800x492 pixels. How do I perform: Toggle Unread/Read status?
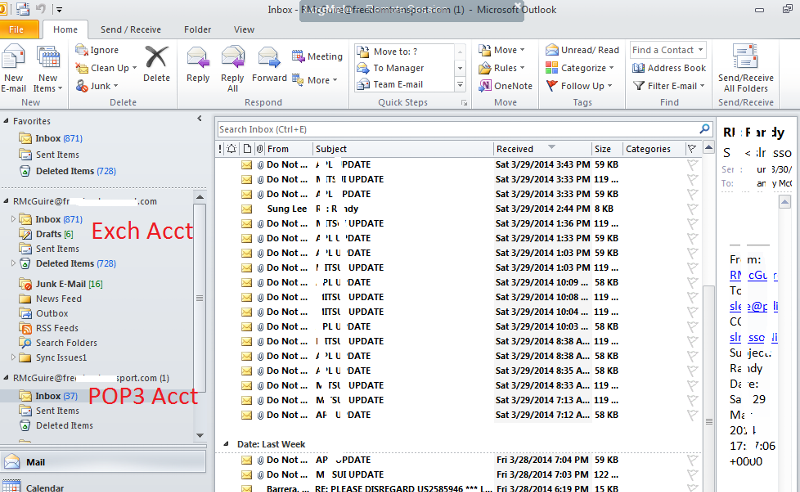click(x=582, y=50)
